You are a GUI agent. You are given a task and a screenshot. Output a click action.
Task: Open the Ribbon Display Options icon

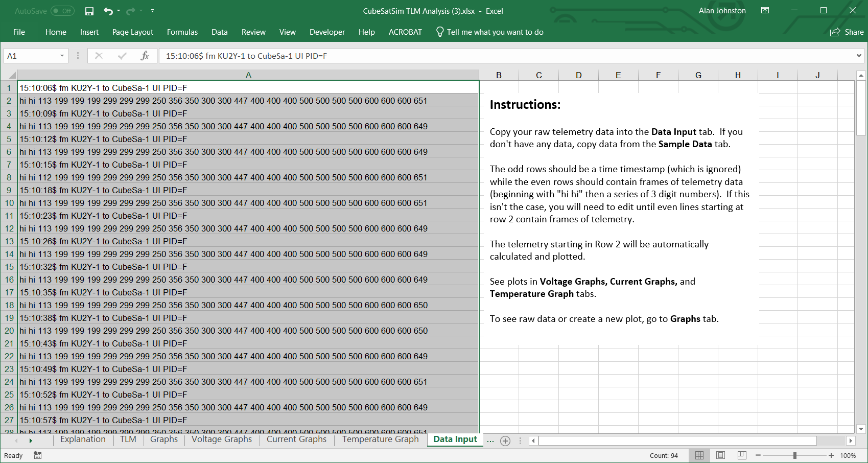(765, 10)
